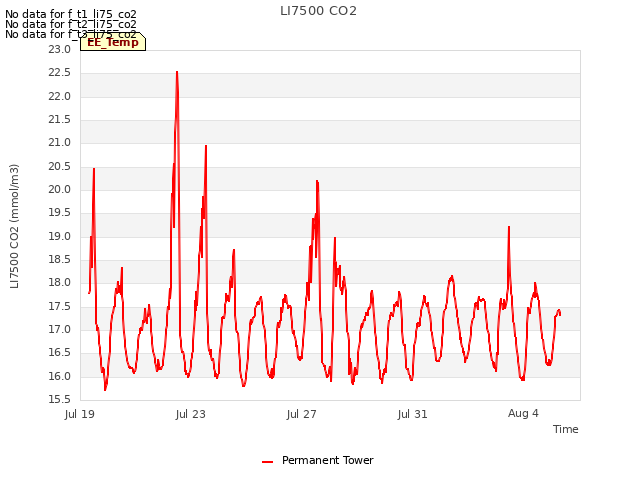Click the highest peak of the red line near 22.5
Screen dimensions: 640x480
pos(177,73)
